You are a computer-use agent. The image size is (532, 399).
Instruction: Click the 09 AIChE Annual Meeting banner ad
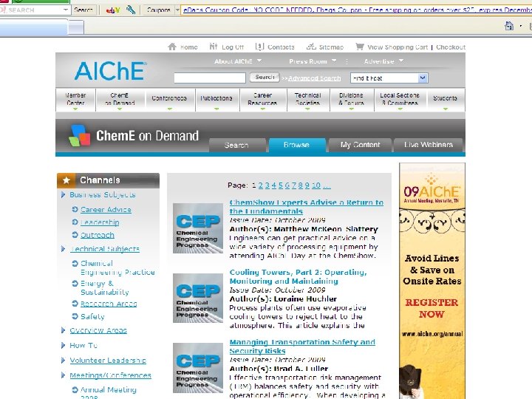(432, 281)
